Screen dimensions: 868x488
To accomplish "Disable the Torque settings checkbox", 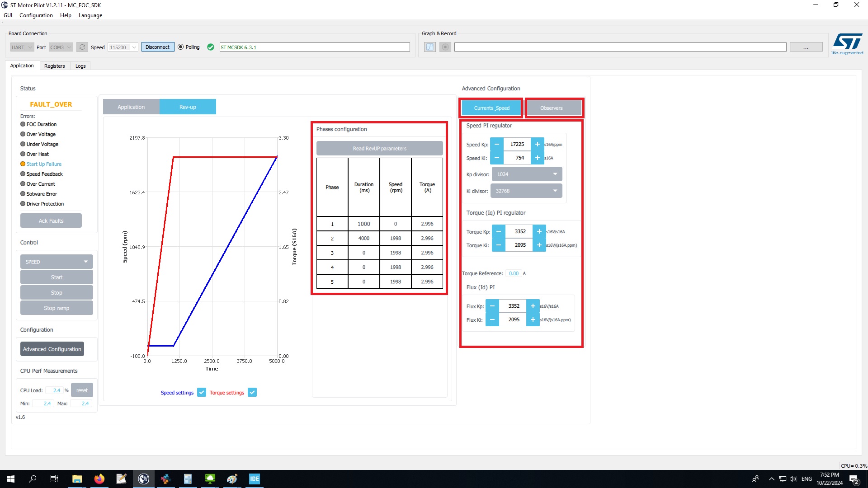I will point(252,392).
